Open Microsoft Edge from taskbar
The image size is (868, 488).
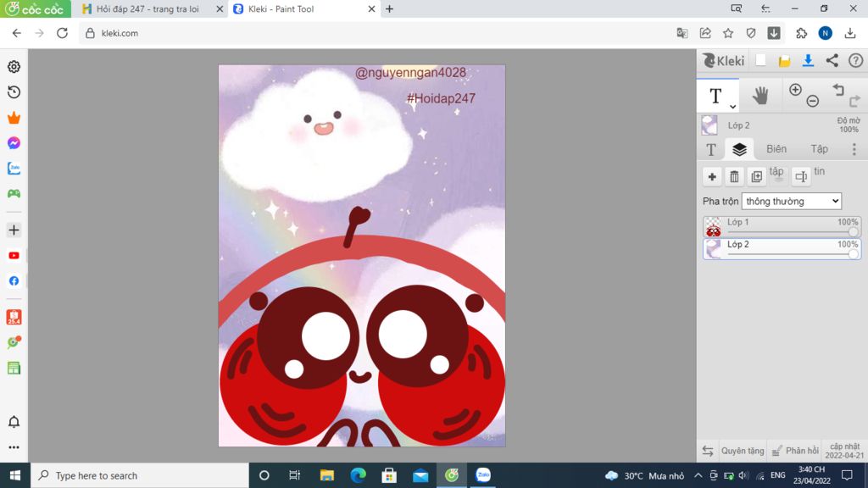tap(359, 475)
